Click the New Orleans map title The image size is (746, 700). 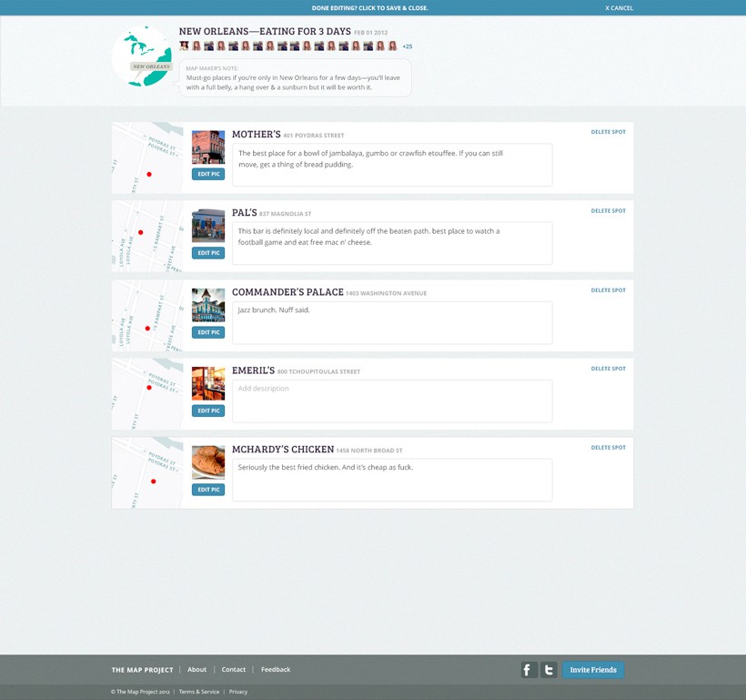[265, 32]
